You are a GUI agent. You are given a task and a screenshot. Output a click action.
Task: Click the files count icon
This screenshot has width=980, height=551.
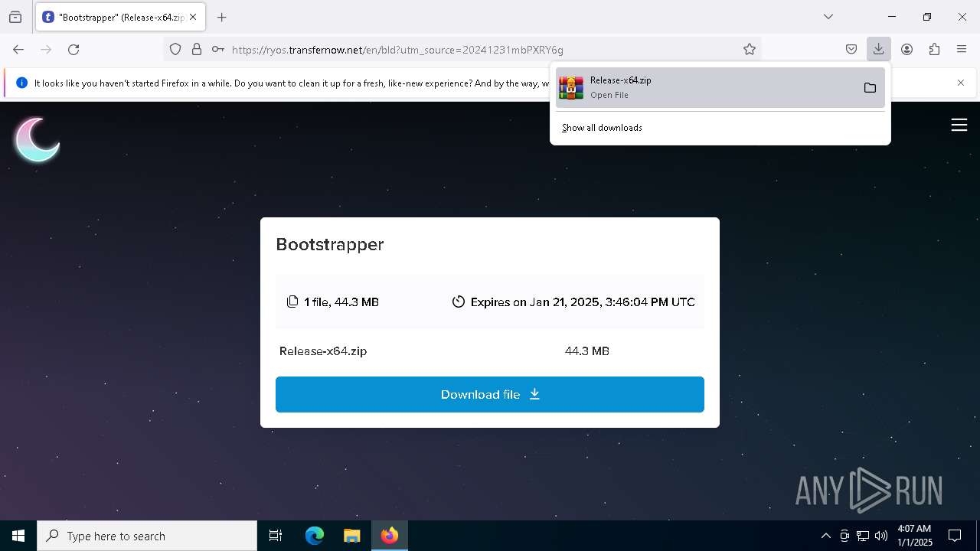click(x=292, y=302)
